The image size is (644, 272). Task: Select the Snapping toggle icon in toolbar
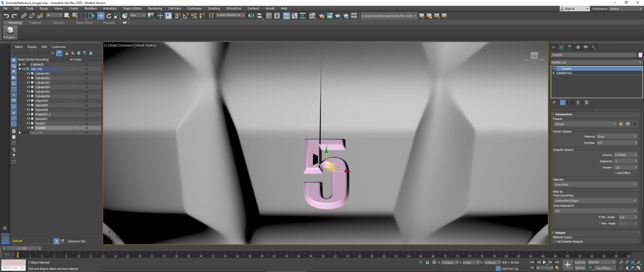click(178, 16)
